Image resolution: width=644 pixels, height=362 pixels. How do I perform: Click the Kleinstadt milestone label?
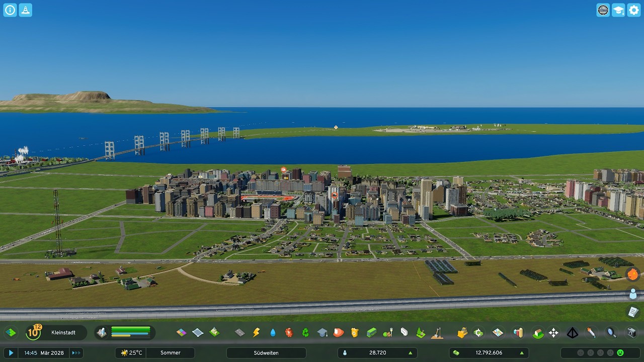(63, 332)
